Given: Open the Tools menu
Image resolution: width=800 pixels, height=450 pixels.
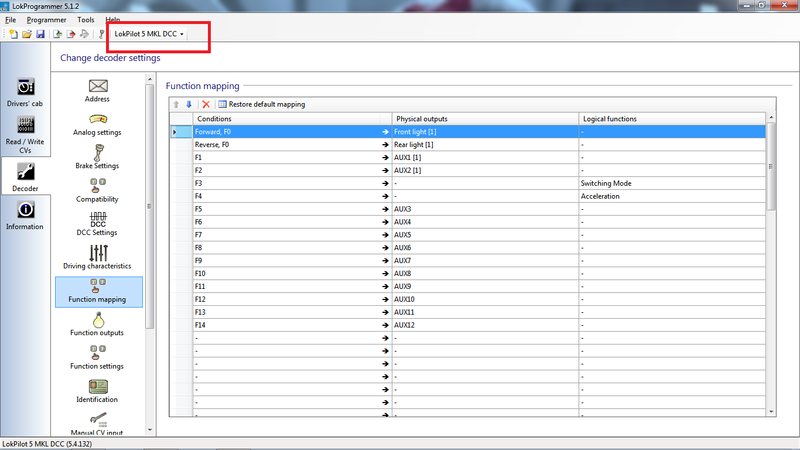Looking at the screenshot, I should click(x=86, y=20).
